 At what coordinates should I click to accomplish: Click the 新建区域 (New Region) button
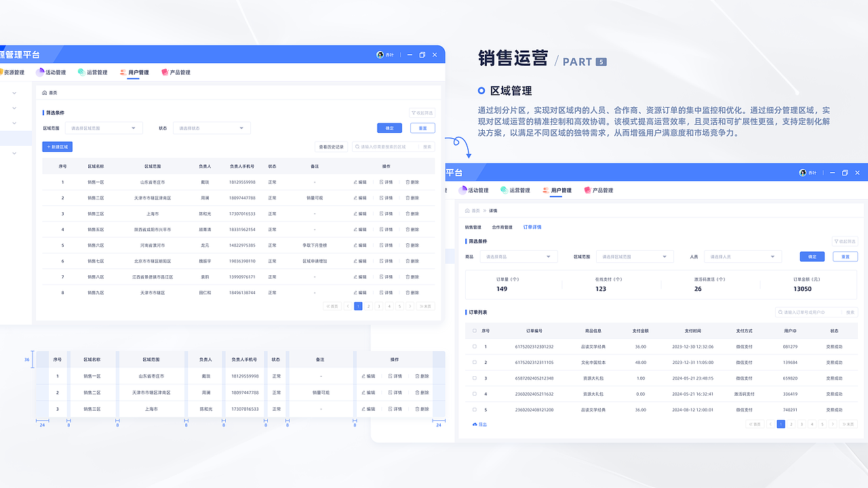(56, 146)
